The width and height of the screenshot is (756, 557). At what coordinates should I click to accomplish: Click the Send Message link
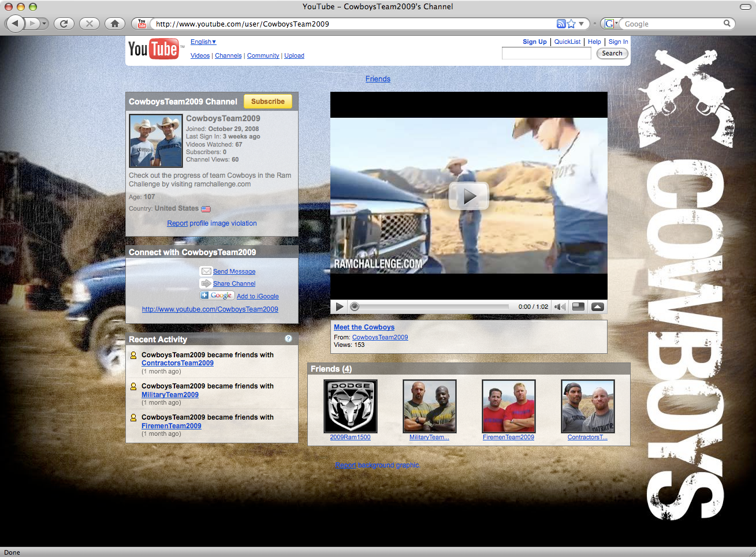[x=234, y=271]
